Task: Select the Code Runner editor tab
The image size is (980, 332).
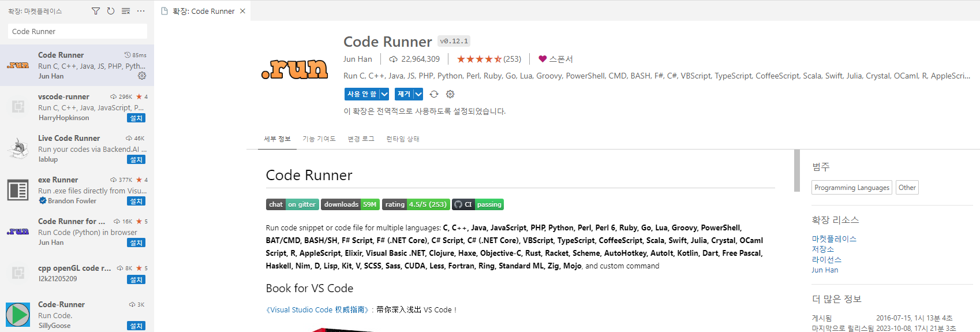Action: (203, 11)
